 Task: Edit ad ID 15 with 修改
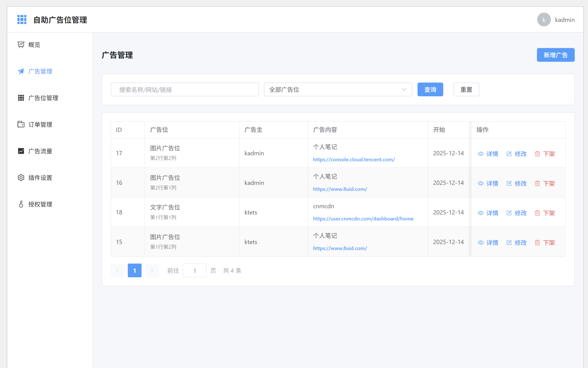point(516,243)
